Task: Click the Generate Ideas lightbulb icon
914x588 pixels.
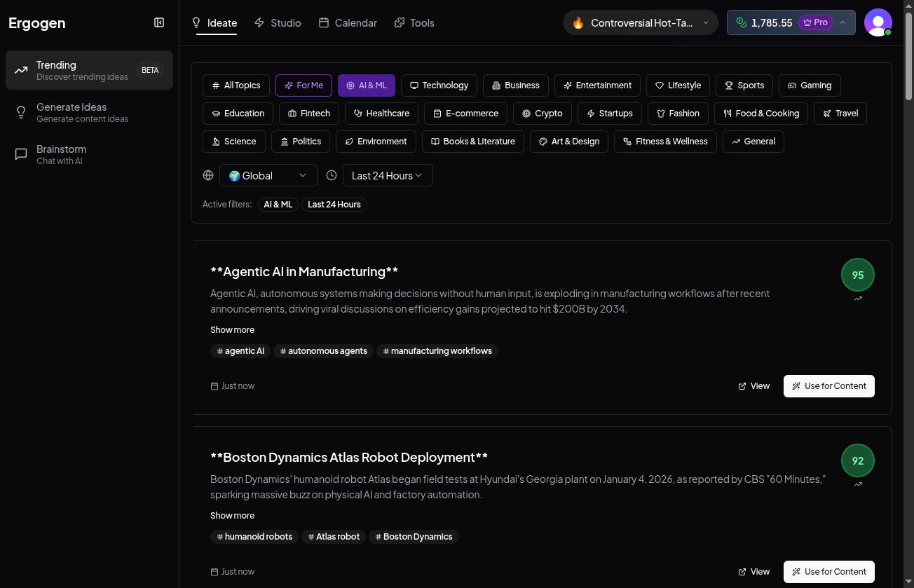Action: point(21,112)
